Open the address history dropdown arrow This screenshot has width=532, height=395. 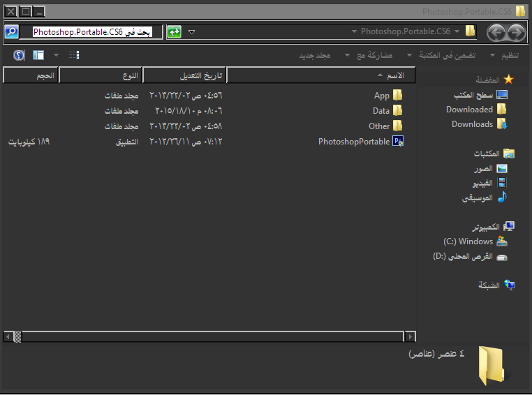click(x=191, y=32)
